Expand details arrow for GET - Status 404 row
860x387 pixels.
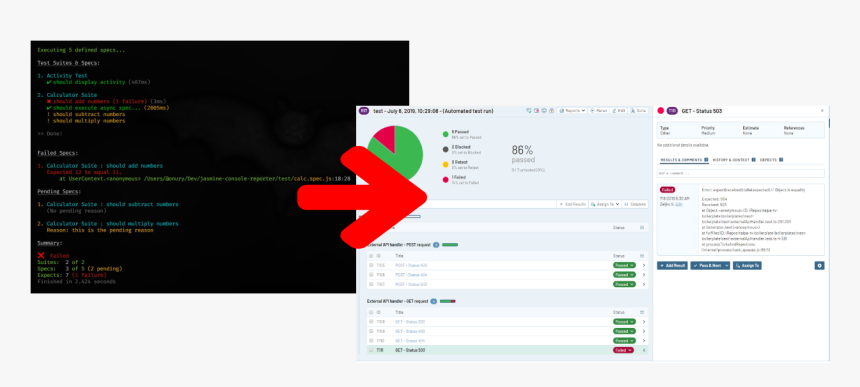pos(643,340)
